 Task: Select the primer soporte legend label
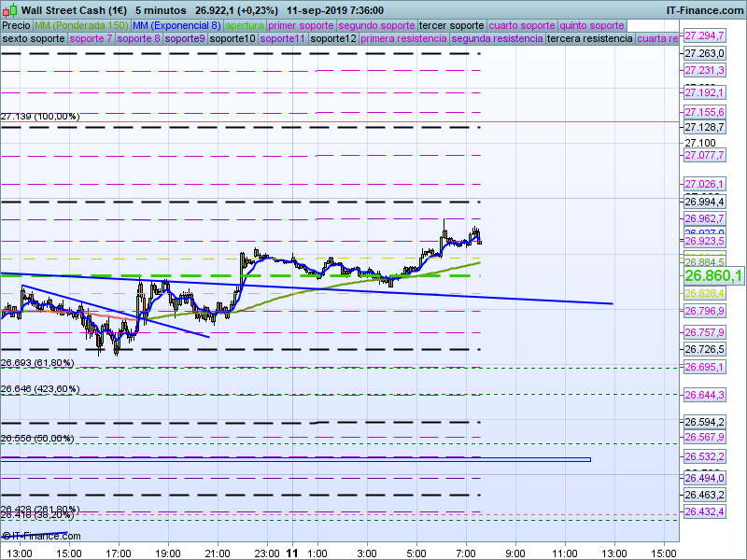[301, 26]
